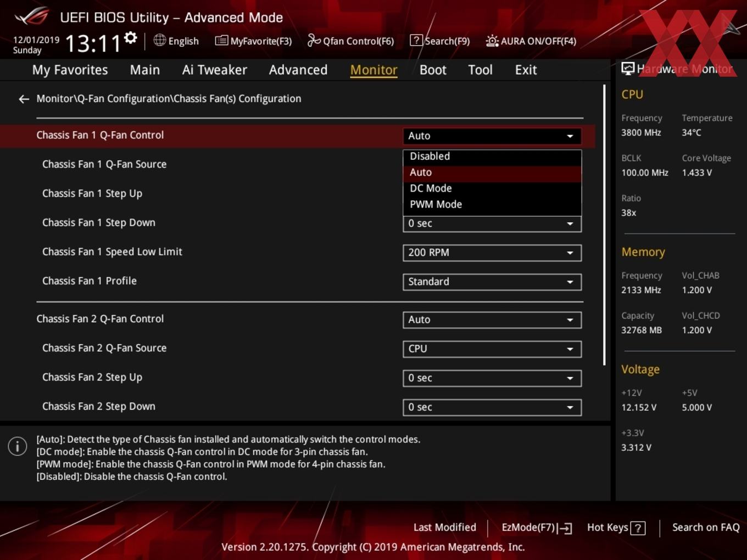Select the Chassis Fan 1 Q-Fan Control label

(100, 135)
